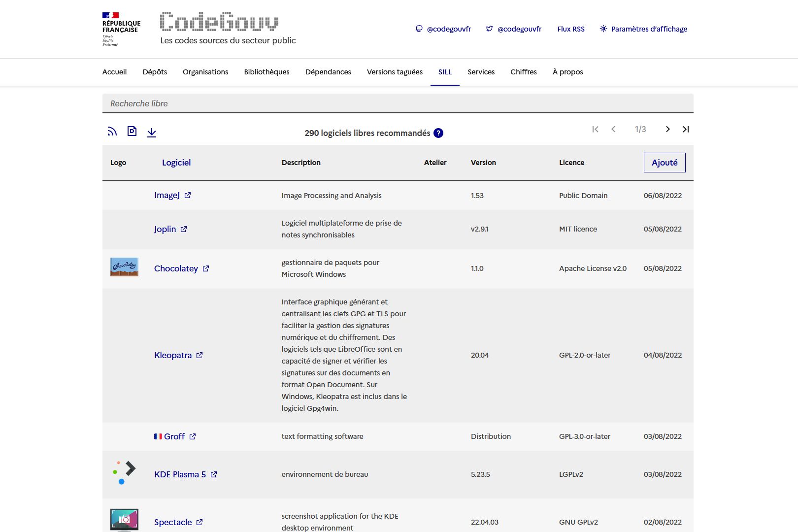
Task: Click the Licence column header
Action: [x=571, y=163]
